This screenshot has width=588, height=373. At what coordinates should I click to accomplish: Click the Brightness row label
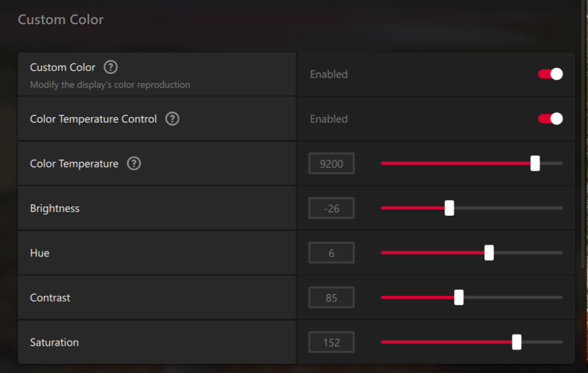click(x=55, y=208)
